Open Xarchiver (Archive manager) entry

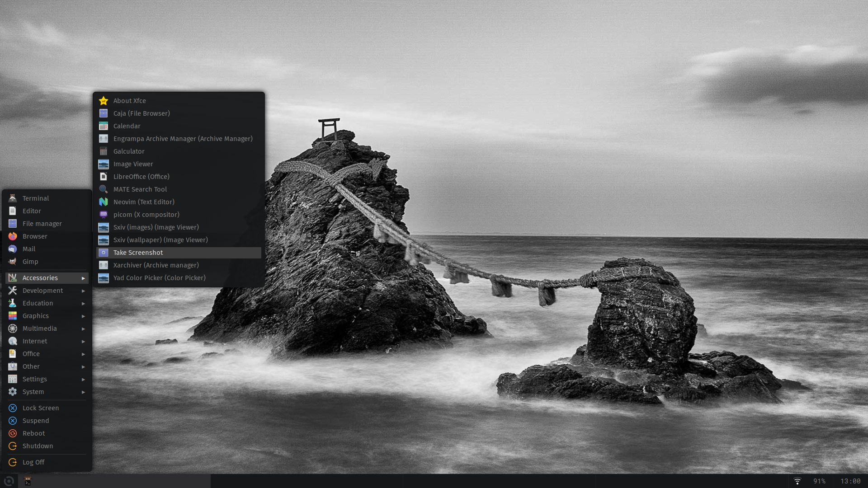[179, 265]
